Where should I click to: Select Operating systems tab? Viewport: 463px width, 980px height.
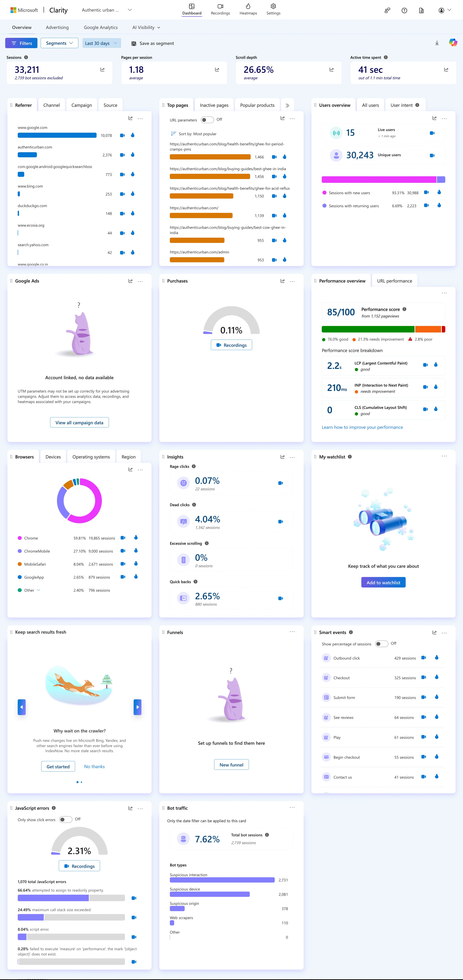click(91, 457)
